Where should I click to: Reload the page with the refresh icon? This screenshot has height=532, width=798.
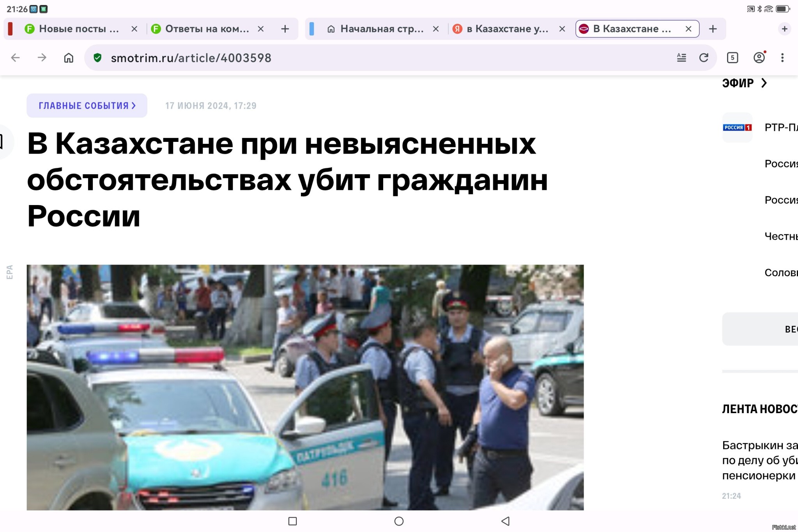tap(704, 58)
